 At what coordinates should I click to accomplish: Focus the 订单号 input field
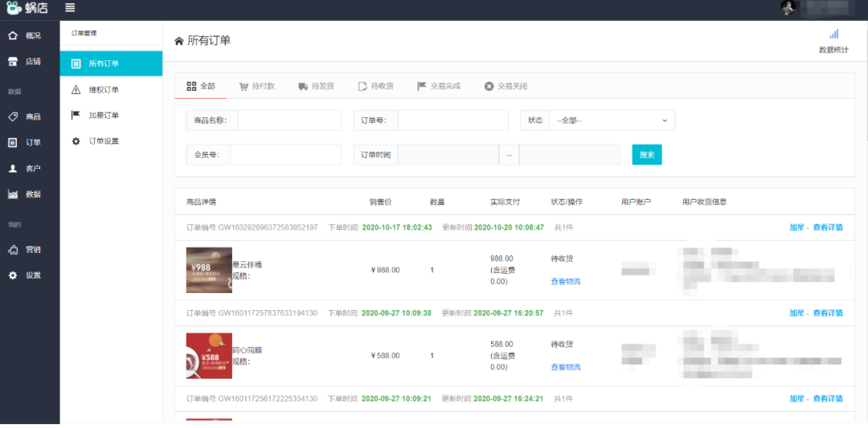[452, 120]
